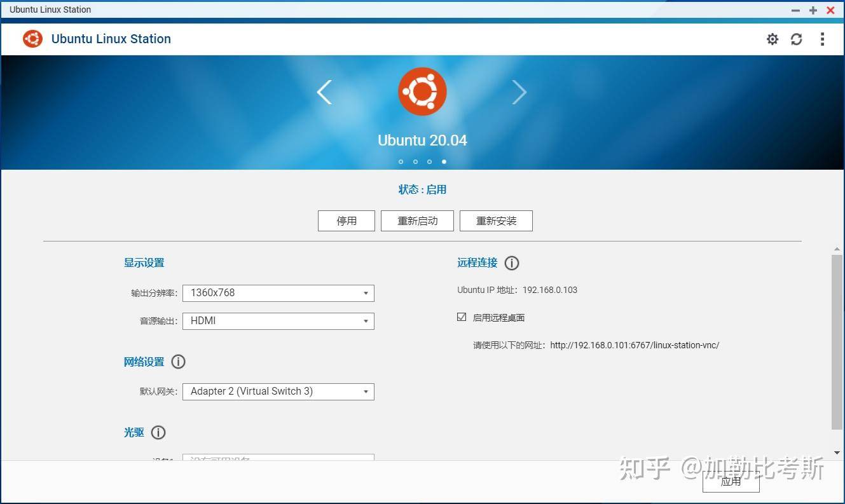This screenshot has height=504, width=845.
Task: Show info icon next to 远程连接
Action: click(x=512, y=263)
